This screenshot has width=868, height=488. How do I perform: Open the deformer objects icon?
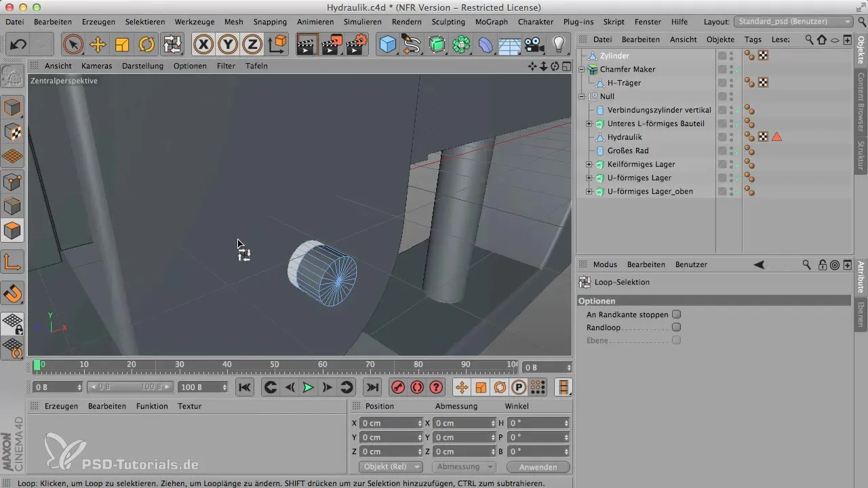486,45
